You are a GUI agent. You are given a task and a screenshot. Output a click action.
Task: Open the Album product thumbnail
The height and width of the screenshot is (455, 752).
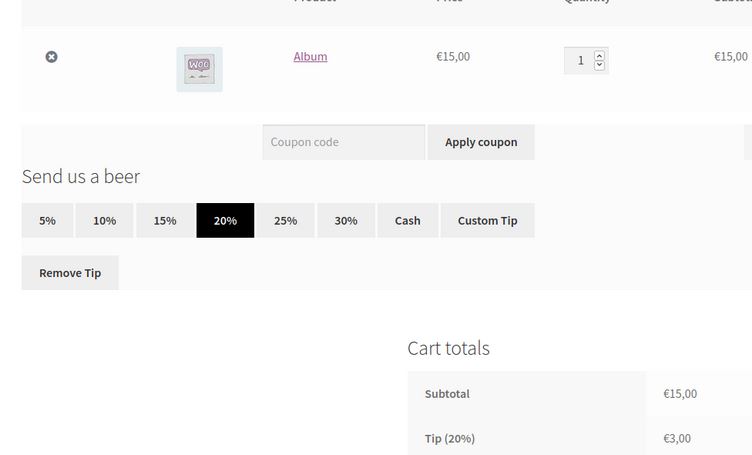(x=200, y=70)
